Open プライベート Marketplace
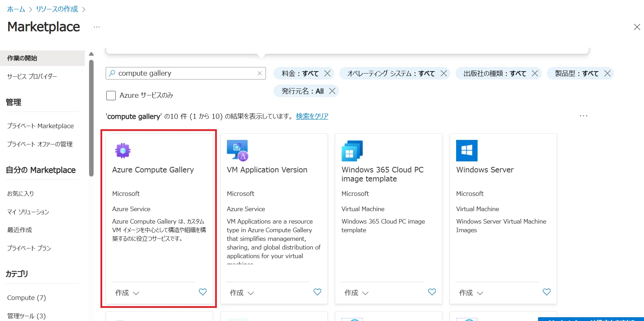 (40, 126)
